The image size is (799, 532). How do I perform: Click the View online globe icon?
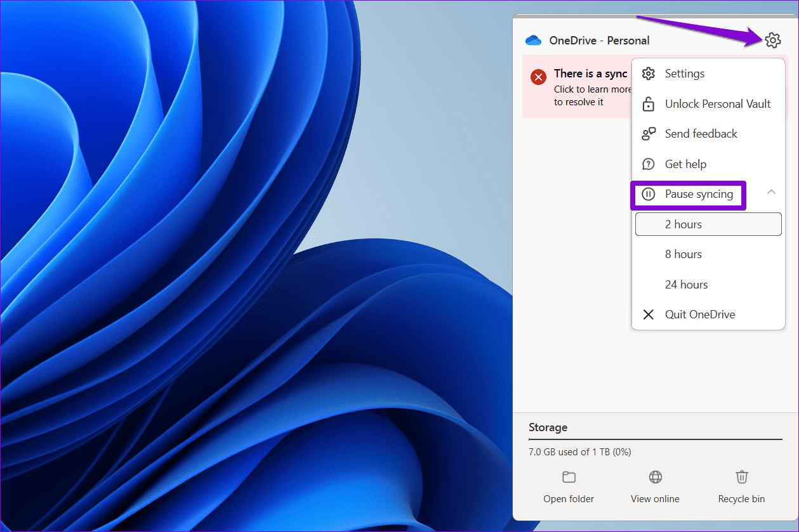[x=655, y=477]
